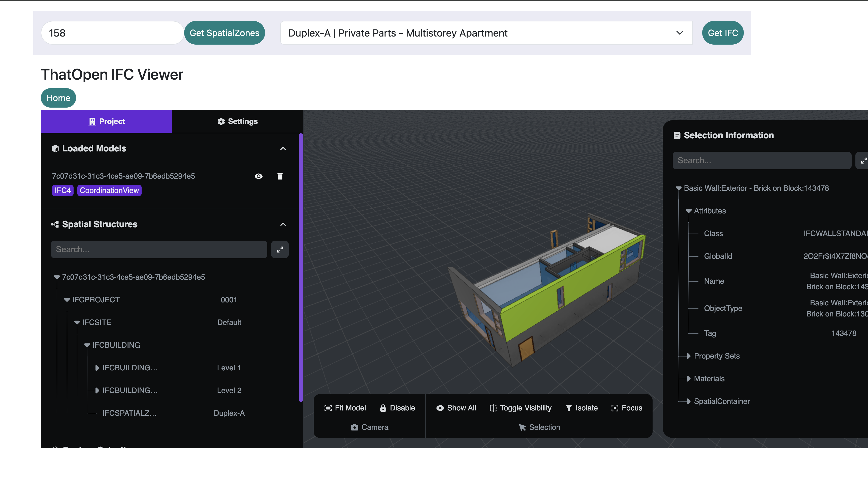Click the IFC4 tag

click(63, 190)
